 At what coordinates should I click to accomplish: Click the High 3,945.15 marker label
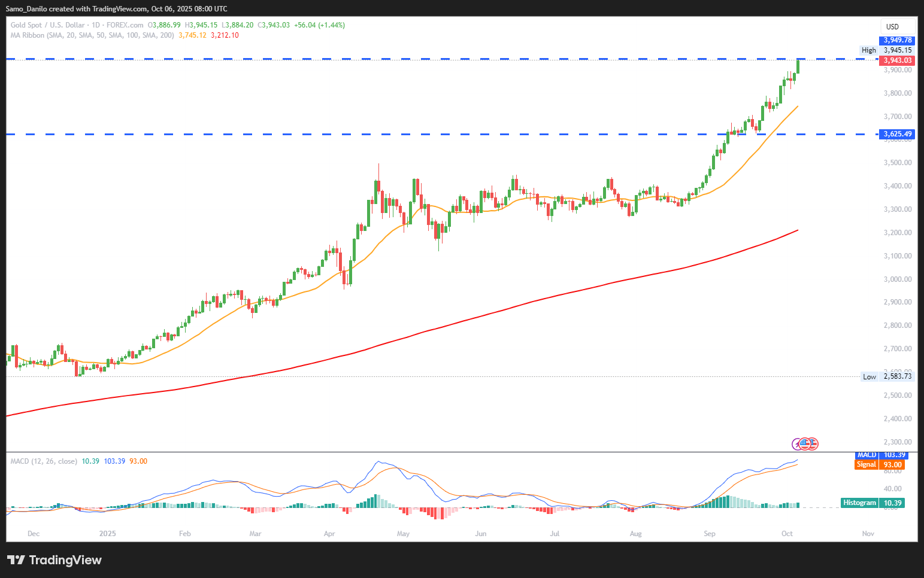tap(887, 50)
